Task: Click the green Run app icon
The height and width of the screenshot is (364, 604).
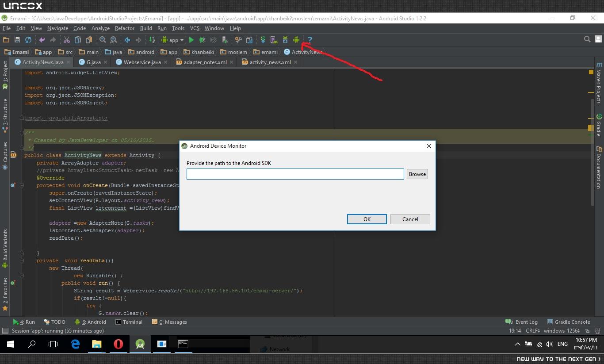Action: (191, 40)
